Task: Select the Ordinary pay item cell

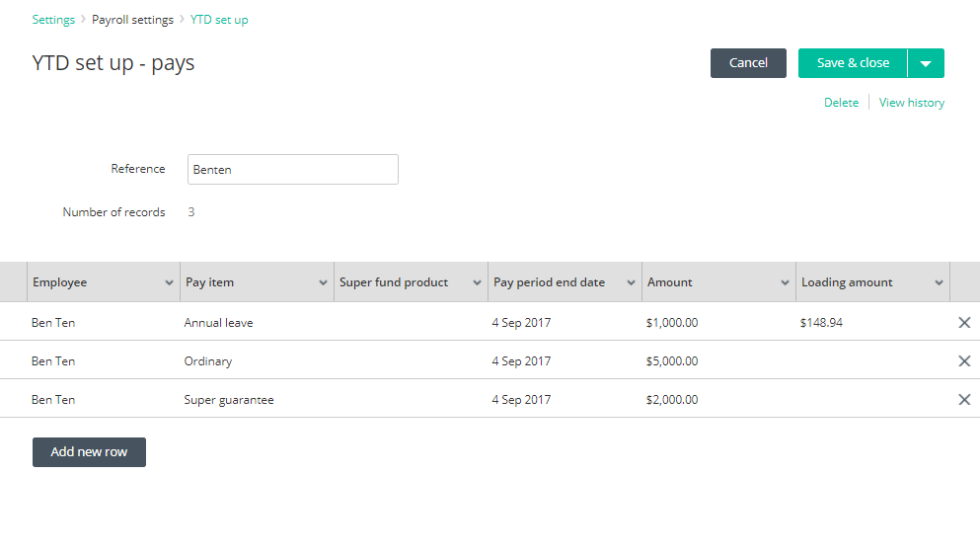Action: [208, 360]
